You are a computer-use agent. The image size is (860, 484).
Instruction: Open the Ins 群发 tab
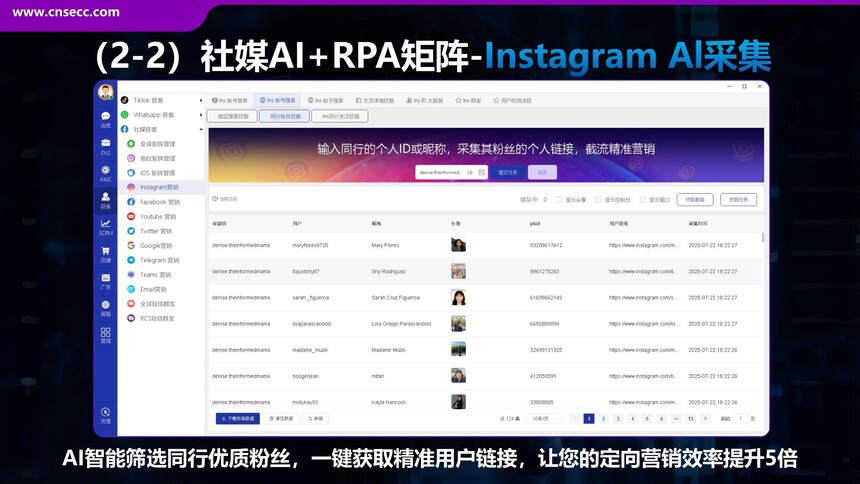(x=470, y=101)
